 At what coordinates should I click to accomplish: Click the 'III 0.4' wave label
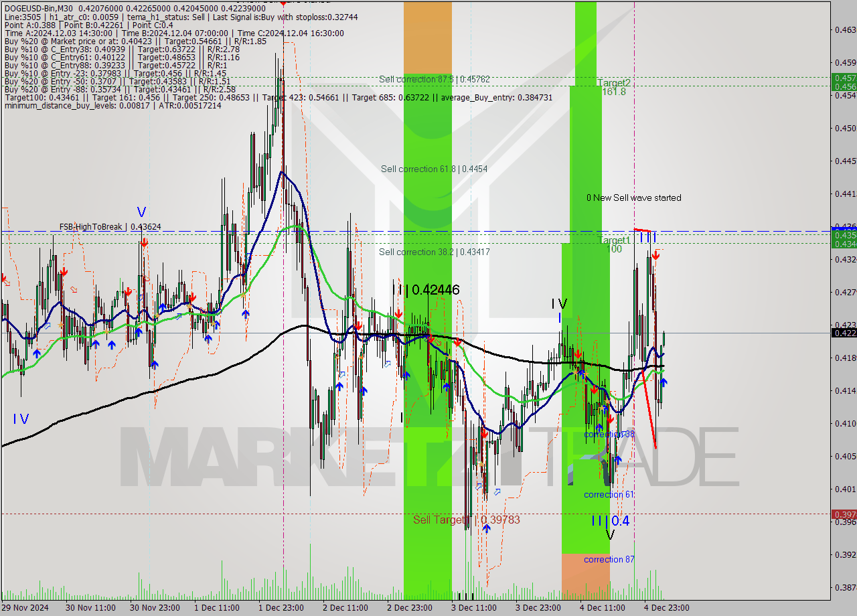coord(610,521)
